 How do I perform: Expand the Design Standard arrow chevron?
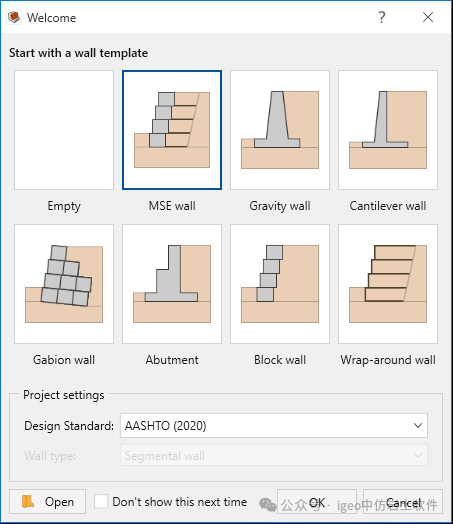click(418, 425)
